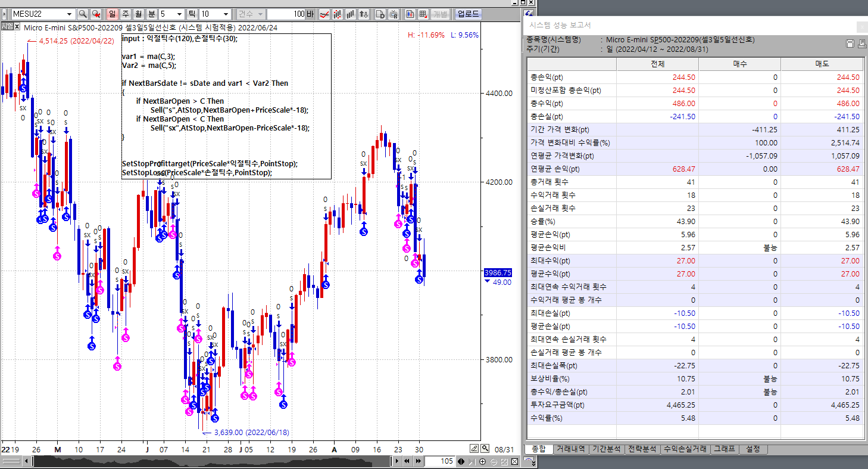Click the chart timeline scrollbar overview
The height and width of the screenshot is (469, 868).
point(208,461)
